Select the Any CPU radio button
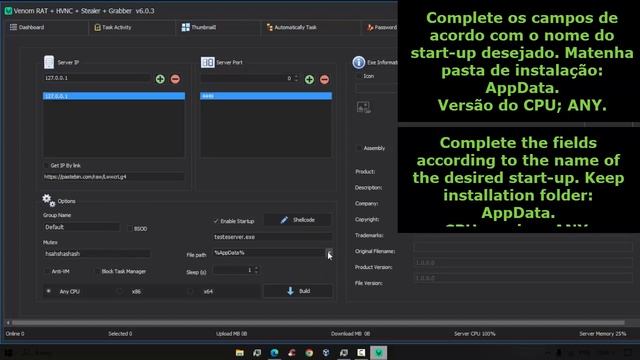640x360 pixels. [x=49, y=291]
